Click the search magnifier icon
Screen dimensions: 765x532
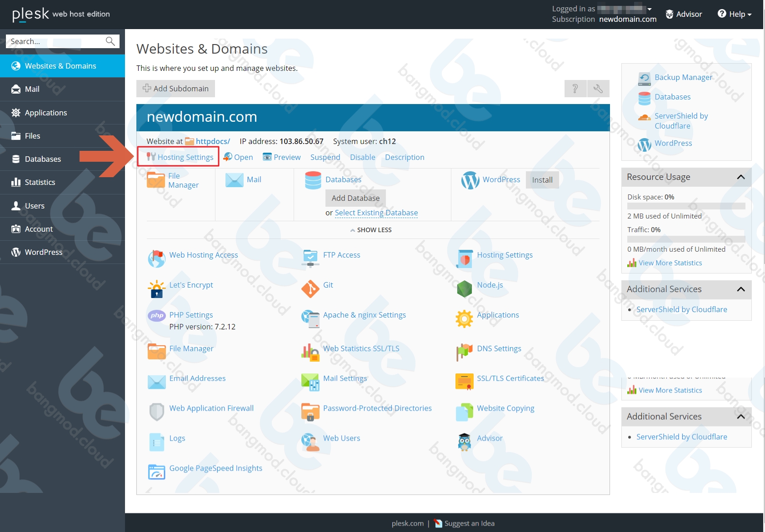(110, 41)
